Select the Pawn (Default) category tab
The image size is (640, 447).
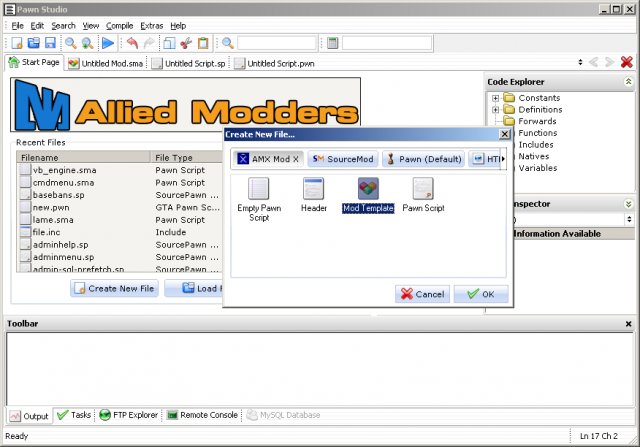[x=423, y=159]
